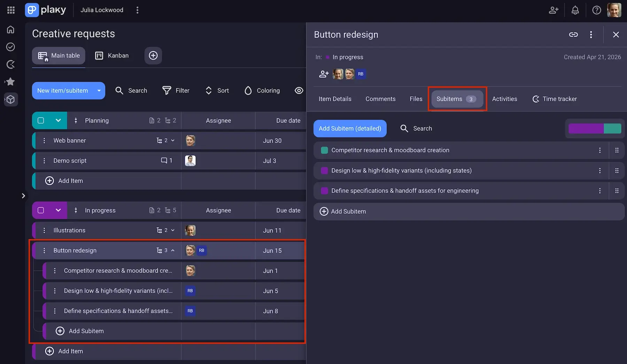Add item in Planning group
Viewport: 627px width, 364px height.
[64, 181]
